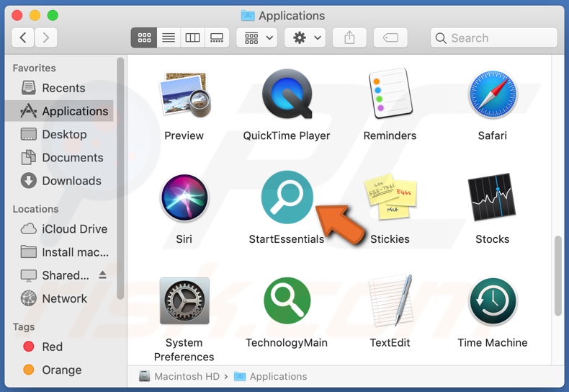Open the StartEssentials application
Screen dimensions: 569x392
[287, 198]
